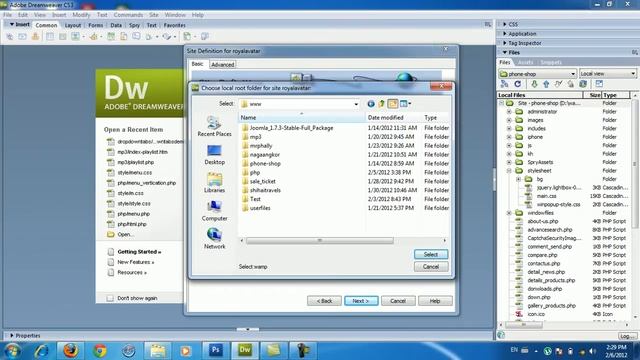This screenshot has width=640, height=360.
Task: Expand the windowfiles folder in the Files tree
Action: [x=509, y=213]
